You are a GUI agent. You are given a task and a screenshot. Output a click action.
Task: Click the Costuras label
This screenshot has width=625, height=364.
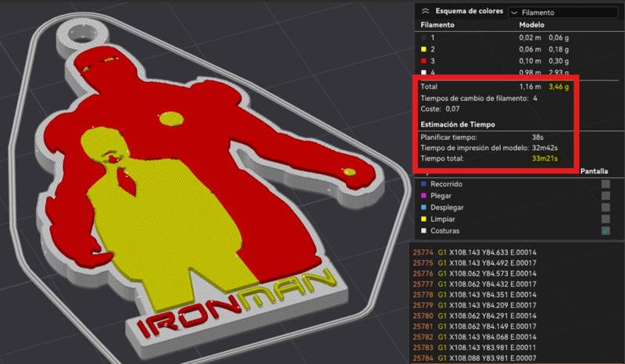coord(445,230)
